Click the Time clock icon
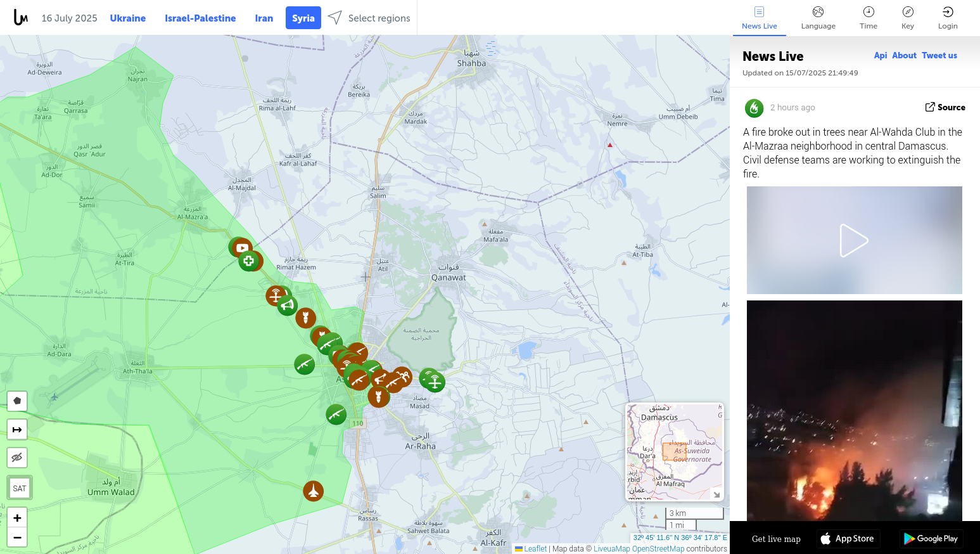Image resolution: width=980 pixels, height=554 pixels. tap(869, 11)
